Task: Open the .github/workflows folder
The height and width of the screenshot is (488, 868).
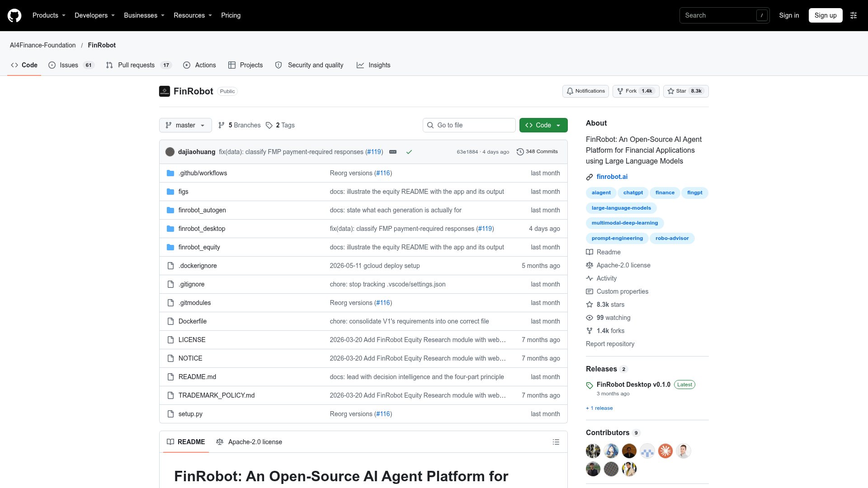Action: point(203,173)
